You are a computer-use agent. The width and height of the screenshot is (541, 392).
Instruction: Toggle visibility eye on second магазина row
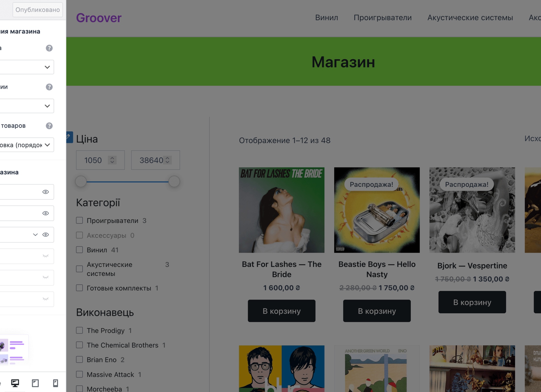(46, 213)
